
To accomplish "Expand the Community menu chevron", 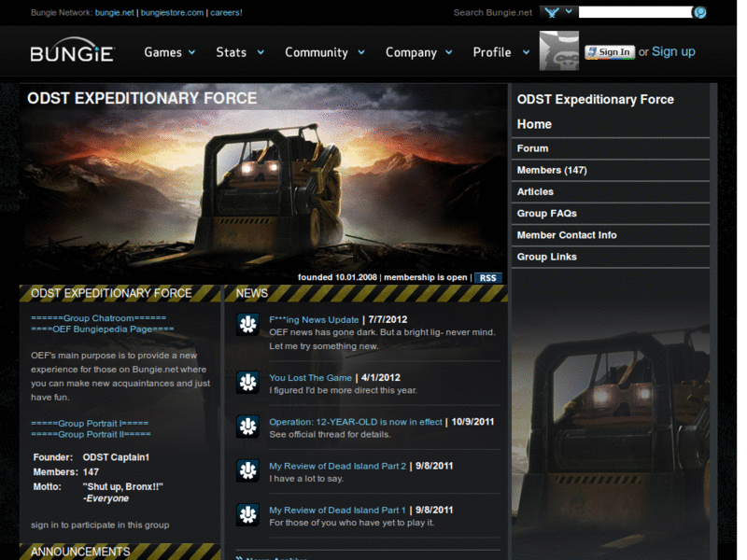I will coord(361,52).
